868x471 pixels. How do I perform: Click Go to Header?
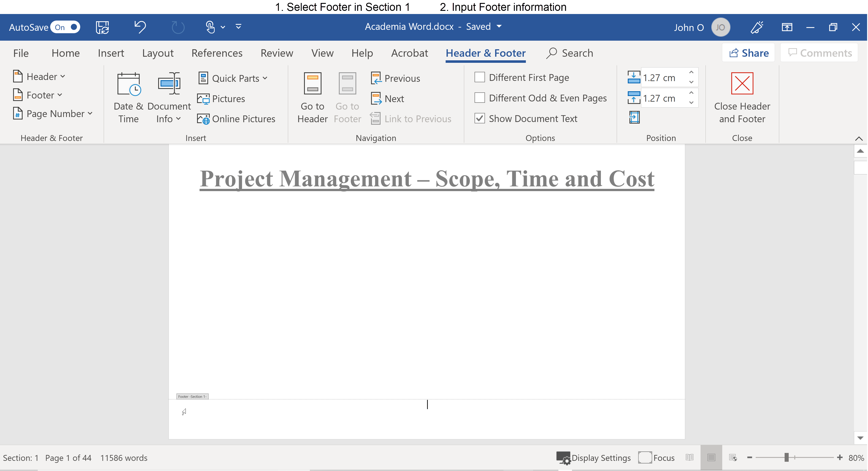pos(312,98)
